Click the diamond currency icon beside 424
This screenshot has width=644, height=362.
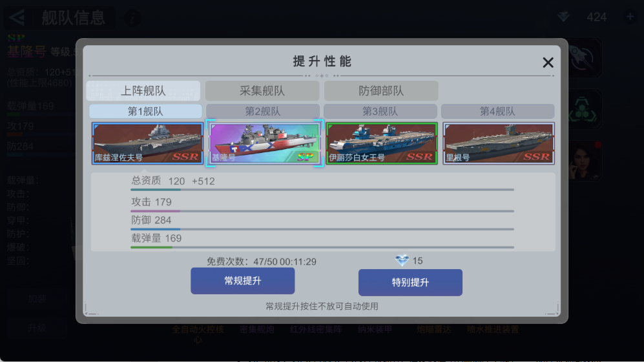tap(563, 17)
